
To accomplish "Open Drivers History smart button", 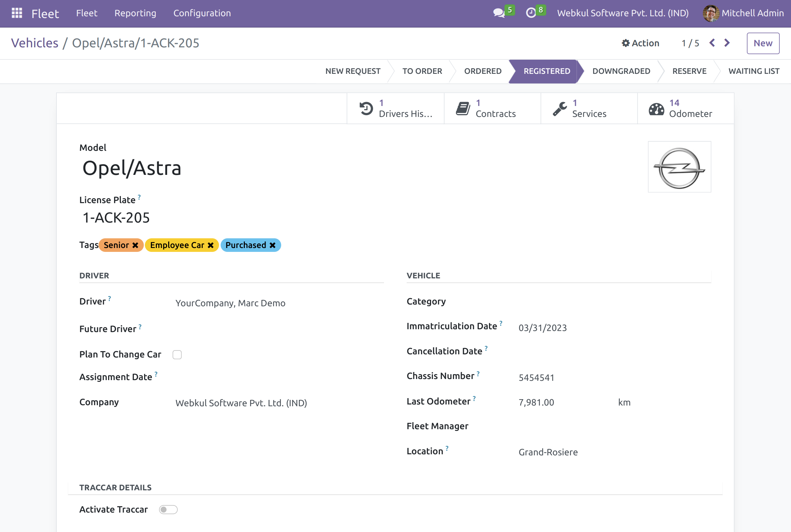I will coord(395,108).
